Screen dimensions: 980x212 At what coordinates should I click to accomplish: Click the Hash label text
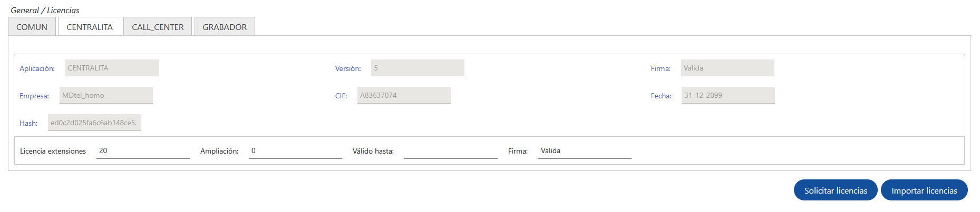(28, 123)
